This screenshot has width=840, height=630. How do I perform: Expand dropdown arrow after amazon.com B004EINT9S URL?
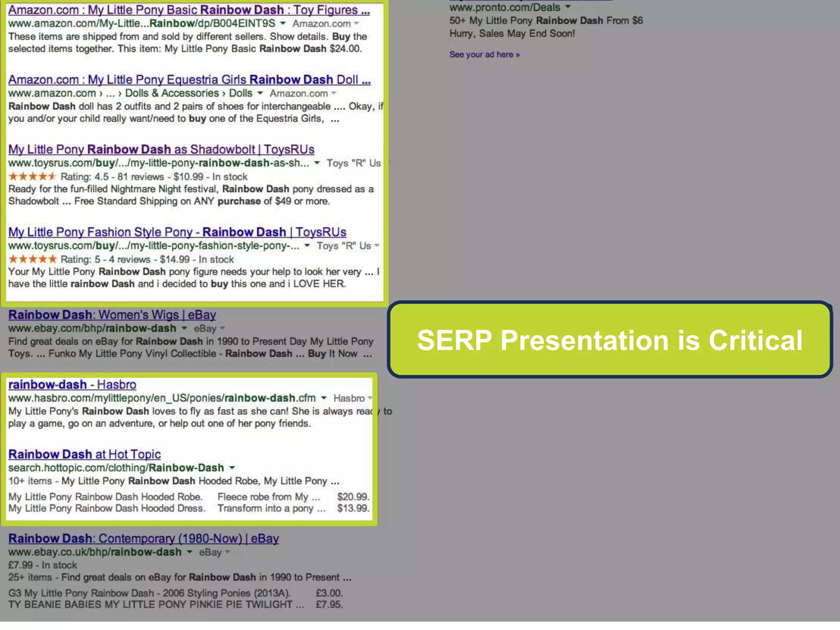[x=283, y=23]
